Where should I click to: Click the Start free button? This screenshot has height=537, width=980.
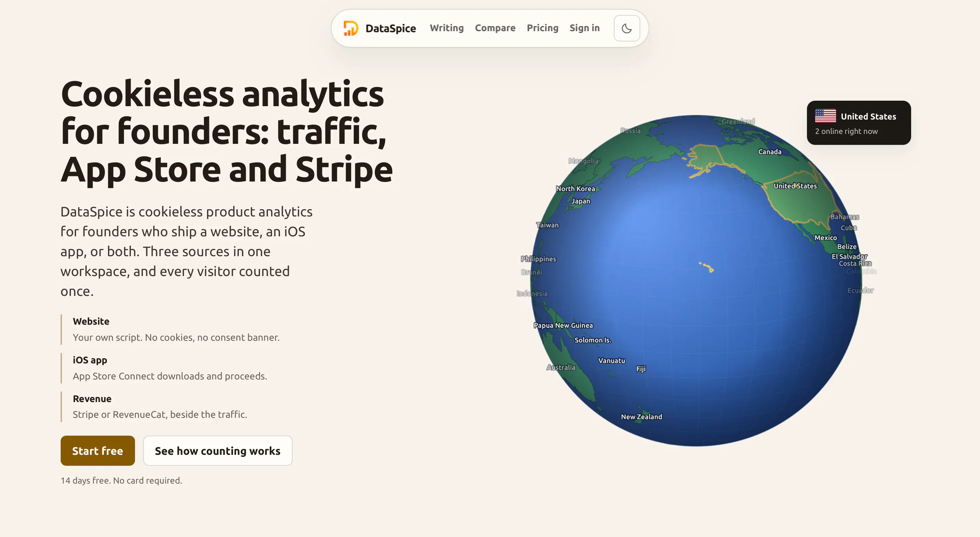coord(98,451)
